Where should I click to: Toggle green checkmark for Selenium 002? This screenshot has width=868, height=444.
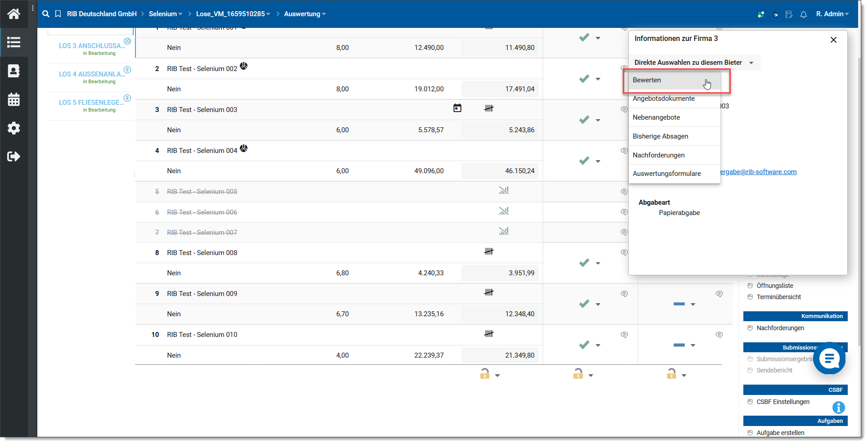click(584, 79)
